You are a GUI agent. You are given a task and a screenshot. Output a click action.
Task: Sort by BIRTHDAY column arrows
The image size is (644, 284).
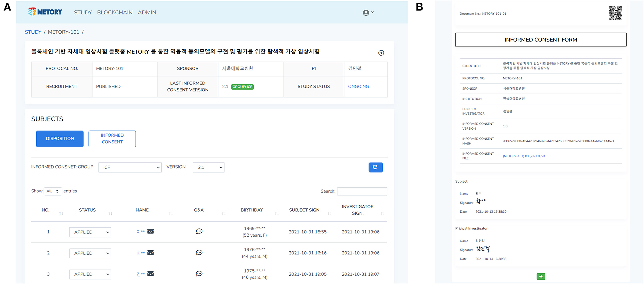277,213
